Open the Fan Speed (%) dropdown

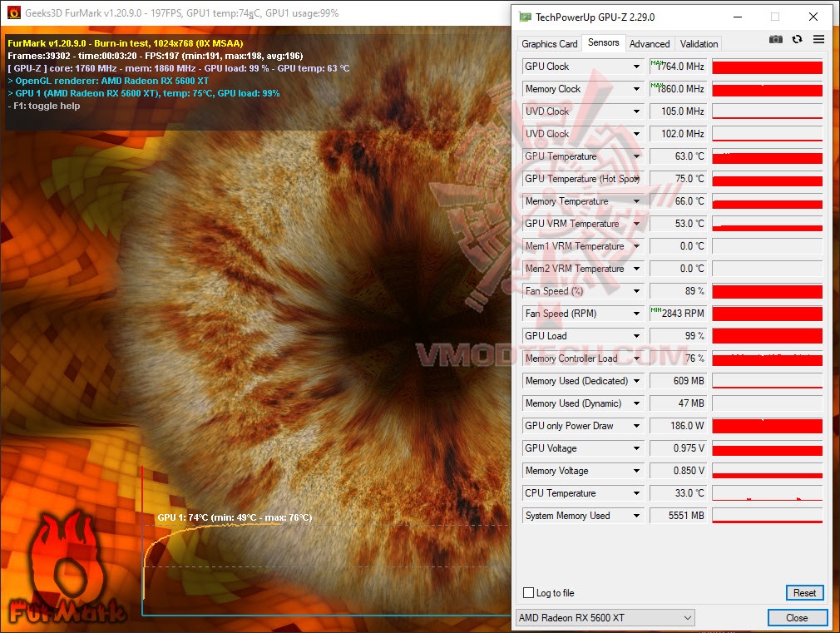coord(636,291)
